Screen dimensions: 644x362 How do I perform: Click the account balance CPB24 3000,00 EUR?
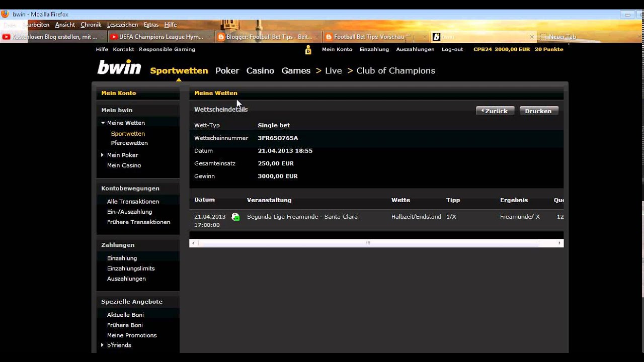click(x=502, y=49)
